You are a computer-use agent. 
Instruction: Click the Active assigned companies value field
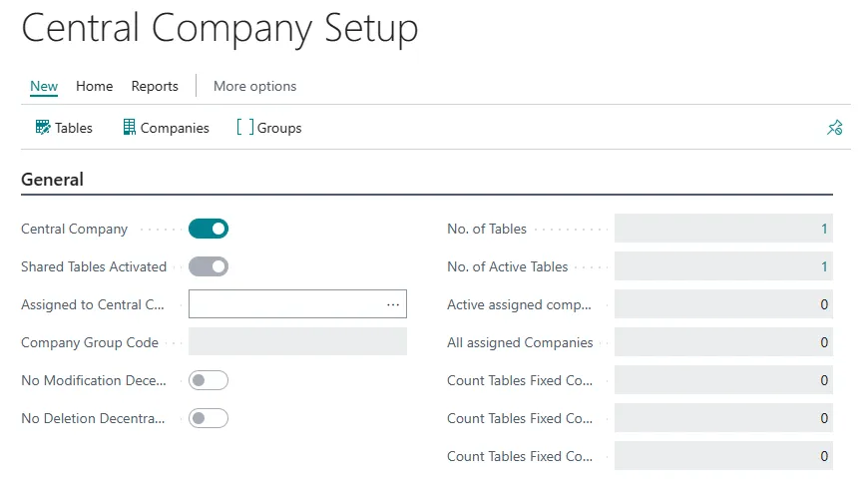point(723,304)
